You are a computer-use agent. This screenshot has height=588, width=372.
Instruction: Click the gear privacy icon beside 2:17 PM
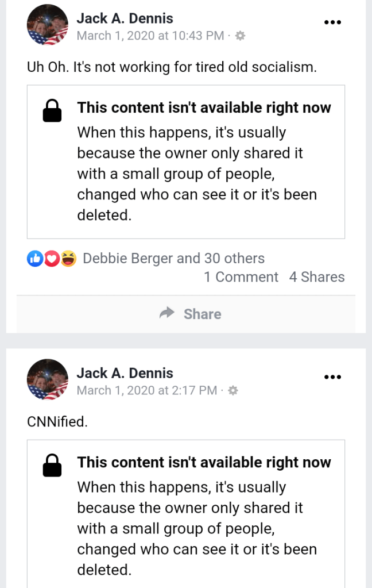[x=232, y=391]
